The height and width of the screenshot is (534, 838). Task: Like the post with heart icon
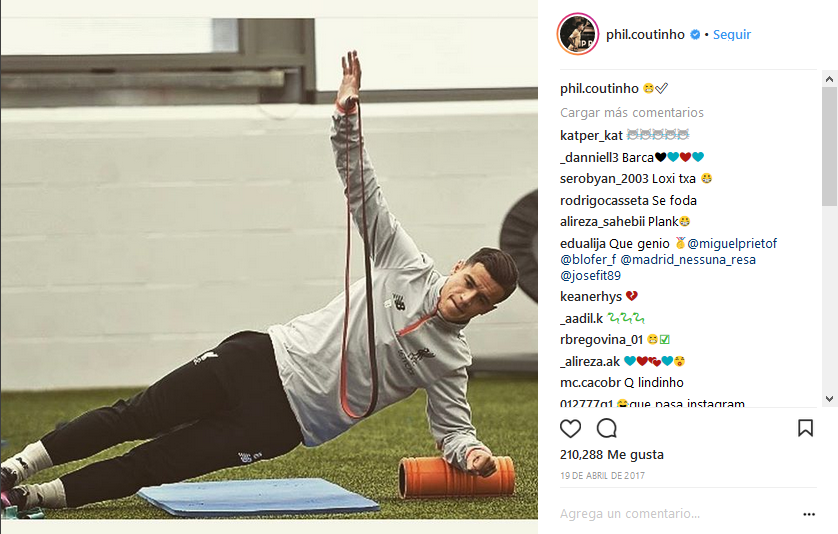(570, 428)
